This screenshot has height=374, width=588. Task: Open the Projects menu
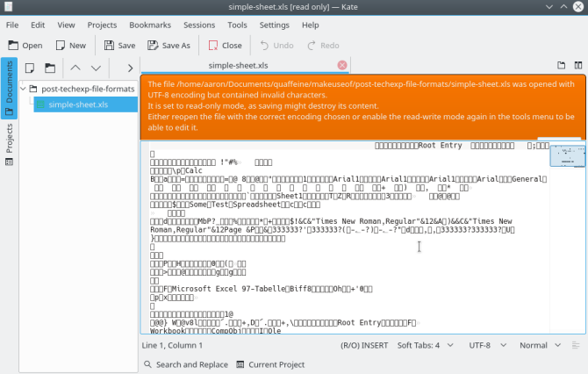[102, 25]
